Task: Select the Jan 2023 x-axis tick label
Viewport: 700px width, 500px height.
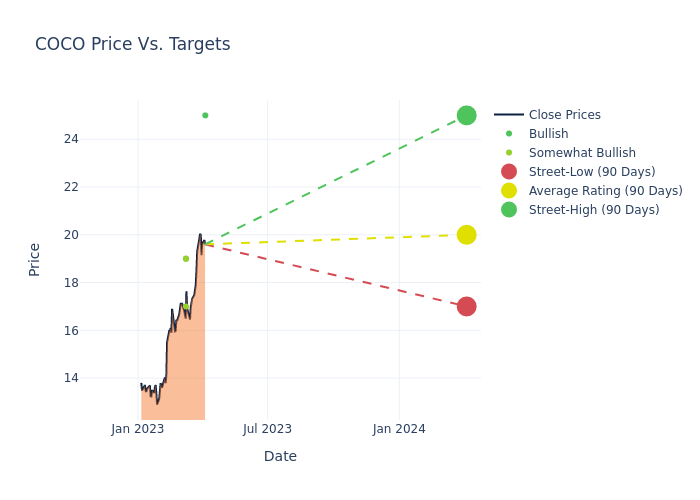Action: pos(138,429)
